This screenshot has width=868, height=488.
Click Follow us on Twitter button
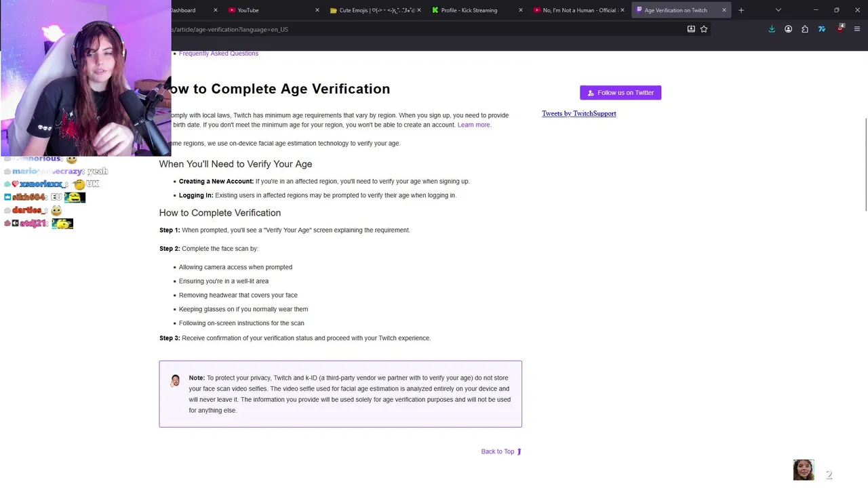620,93
